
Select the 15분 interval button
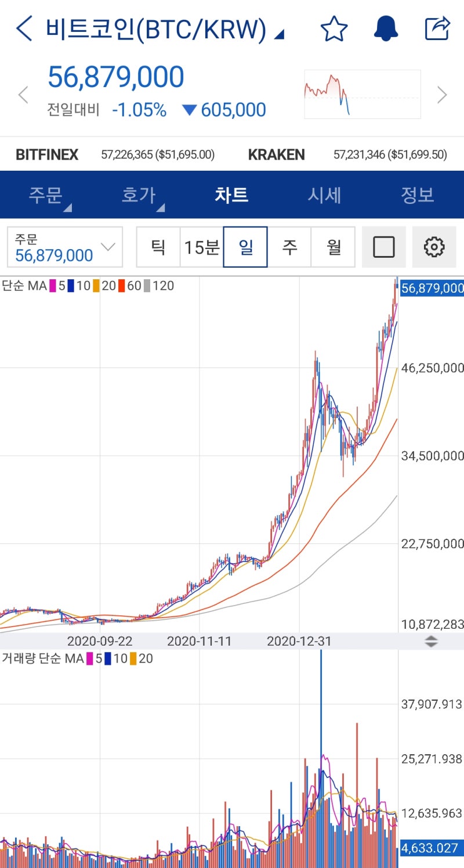pos(202,246)
